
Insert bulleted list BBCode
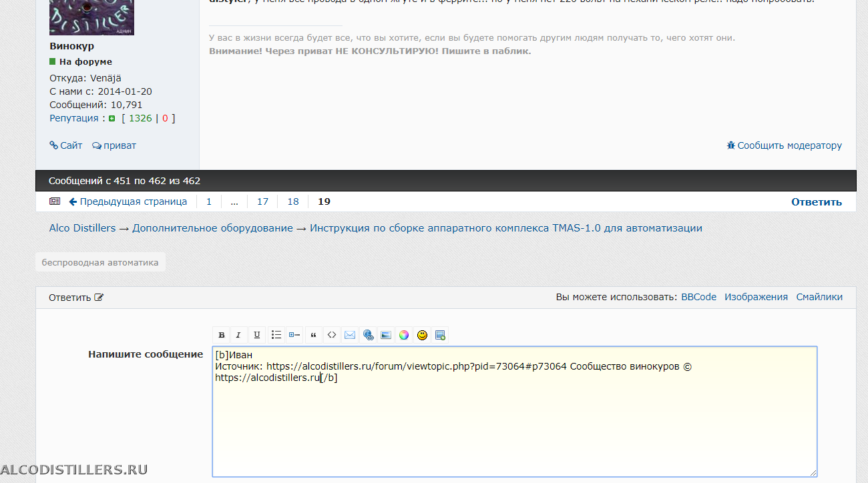[276, 335]
